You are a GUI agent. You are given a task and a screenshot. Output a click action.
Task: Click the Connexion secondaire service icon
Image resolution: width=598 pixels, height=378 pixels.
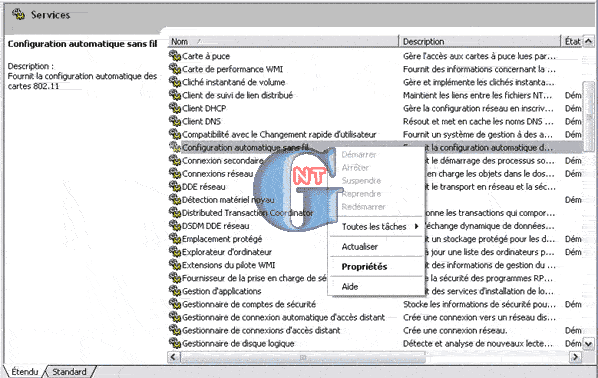pyautogui.click(x=175, y=160)
